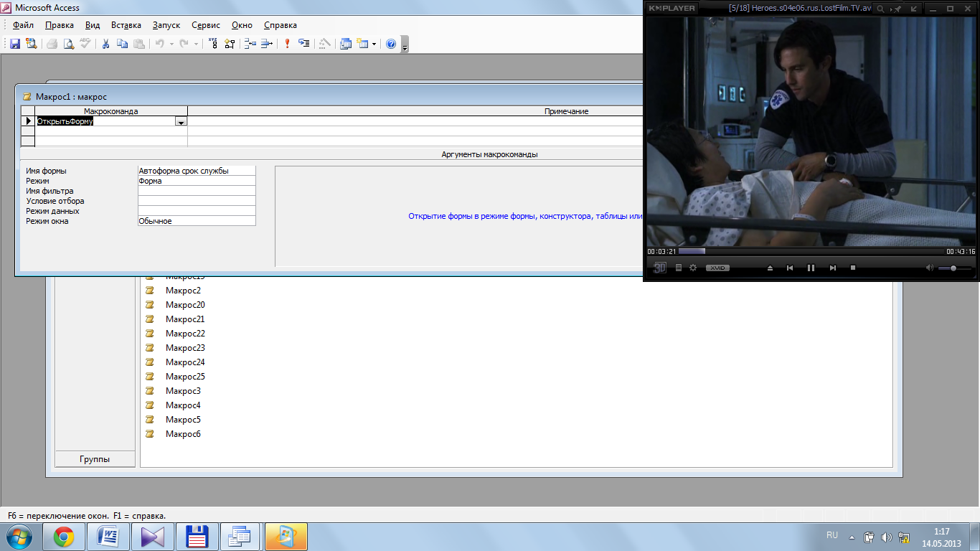Select Макрос20 in the macro list

click(x=185, y=305)
